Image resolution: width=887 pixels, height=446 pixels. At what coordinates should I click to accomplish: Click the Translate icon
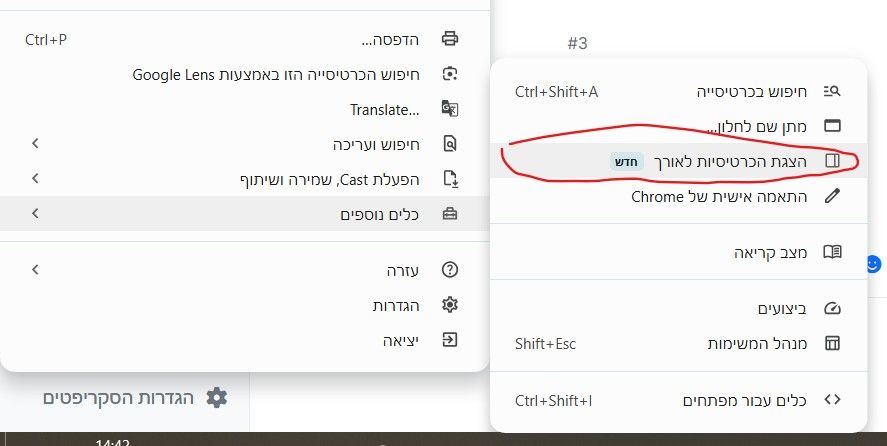coord(450,109)
